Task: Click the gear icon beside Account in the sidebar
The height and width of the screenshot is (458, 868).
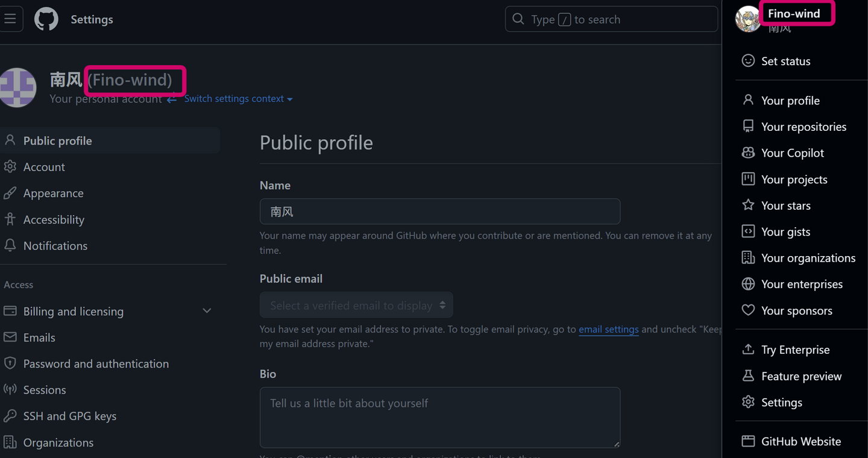Action: coord(10,166)
